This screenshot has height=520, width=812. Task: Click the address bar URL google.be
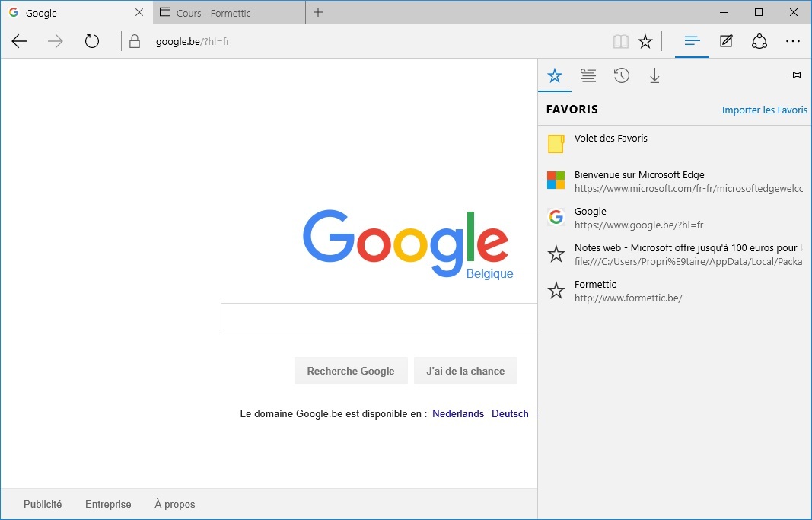point(193,41)
